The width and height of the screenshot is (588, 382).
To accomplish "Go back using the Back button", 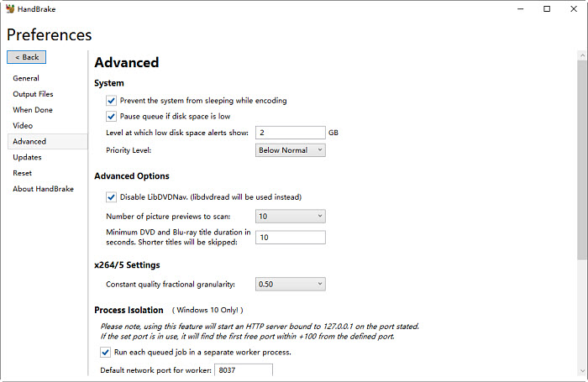I will pos(27,57).
